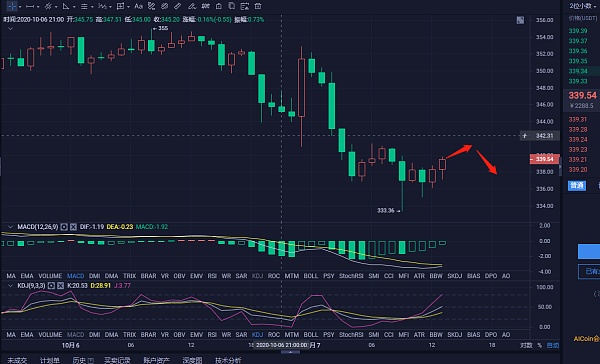This screenshot has width=600, height=364.
Task: Enable VOLUME in the MACD panel indicator row
Action: pos(50,276)
